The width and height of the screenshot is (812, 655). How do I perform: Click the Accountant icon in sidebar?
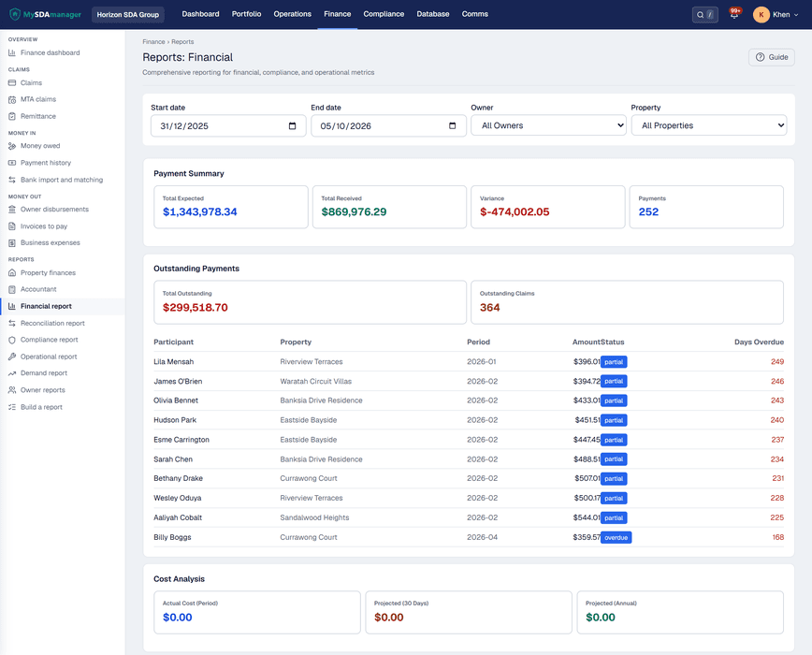pos(12,289)
